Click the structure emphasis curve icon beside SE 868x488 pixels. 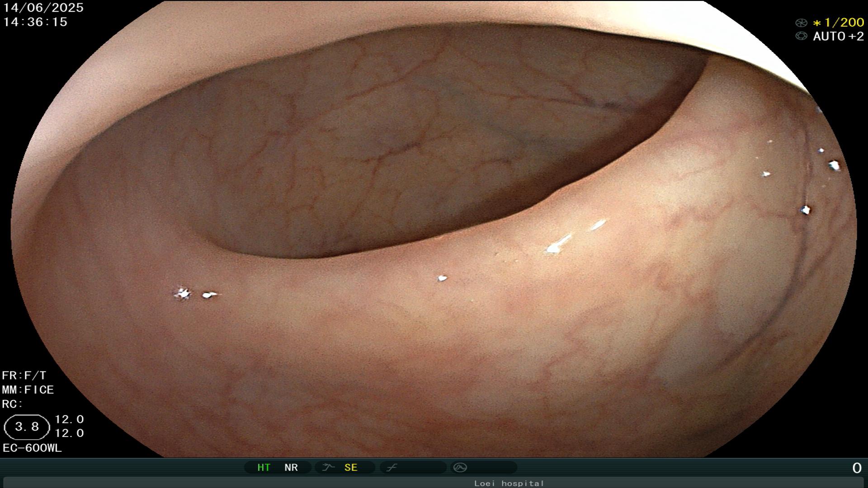click(x=328, y=467)
